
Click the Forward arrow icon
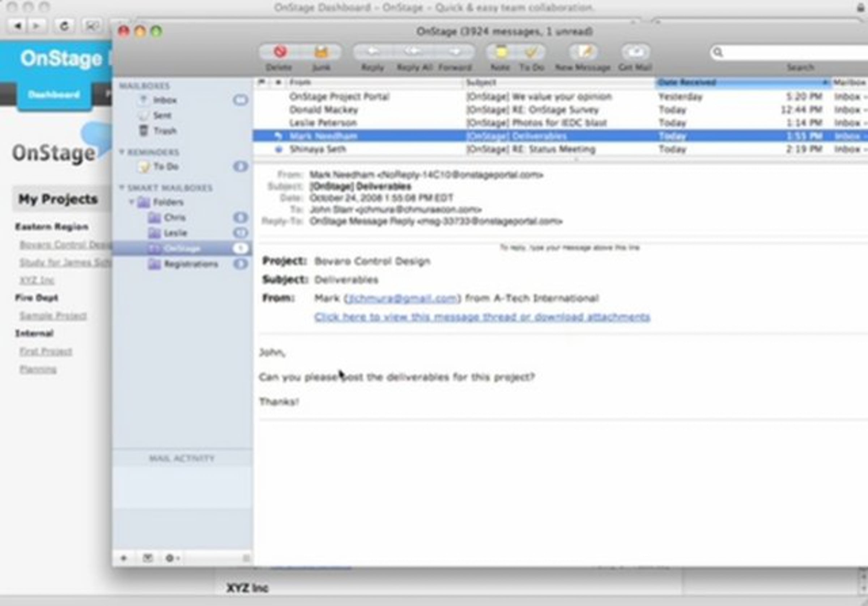455,52
